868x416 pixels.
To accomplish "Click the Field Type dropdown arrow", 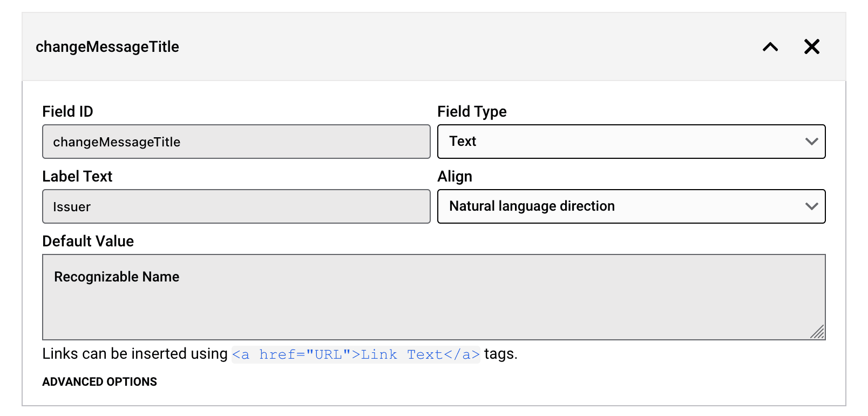I will (x=811, y=142).
